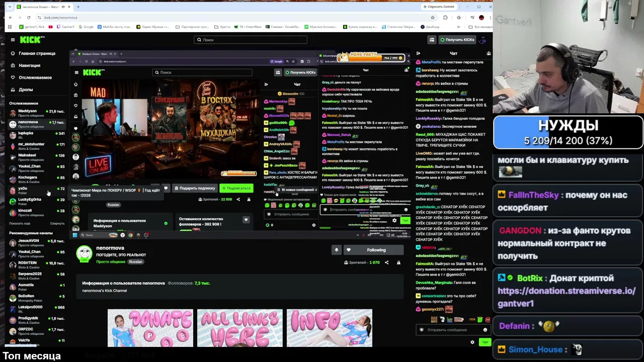Open the apps grid in bookmarks bar
This screenshot has height=362, width=644.
(x=9, y=27)
